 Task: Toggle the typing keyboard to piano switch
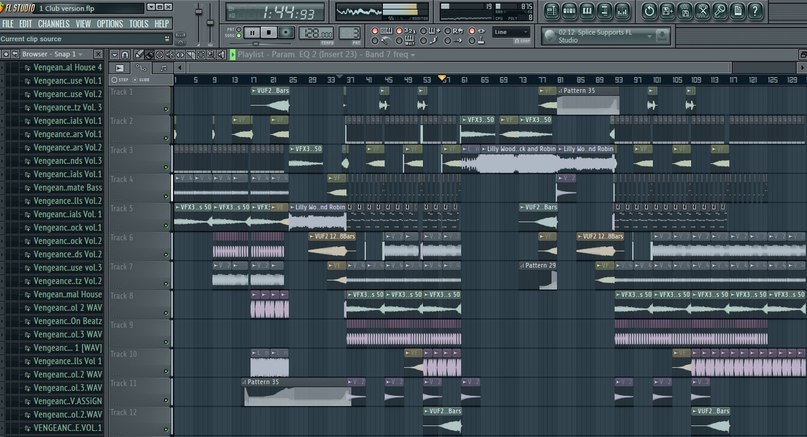tap(375, 31)
